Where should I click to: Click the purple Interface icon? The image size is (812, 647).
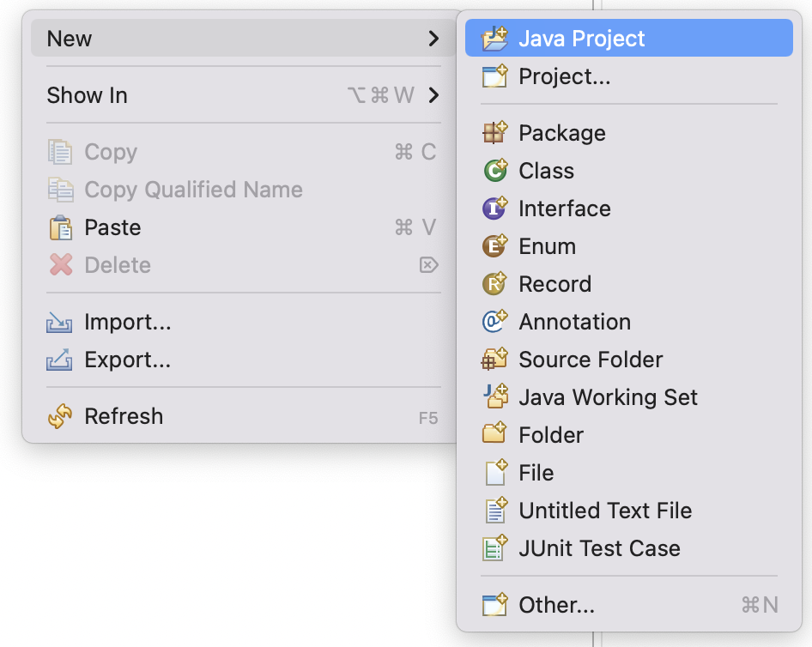pos(494,208)
